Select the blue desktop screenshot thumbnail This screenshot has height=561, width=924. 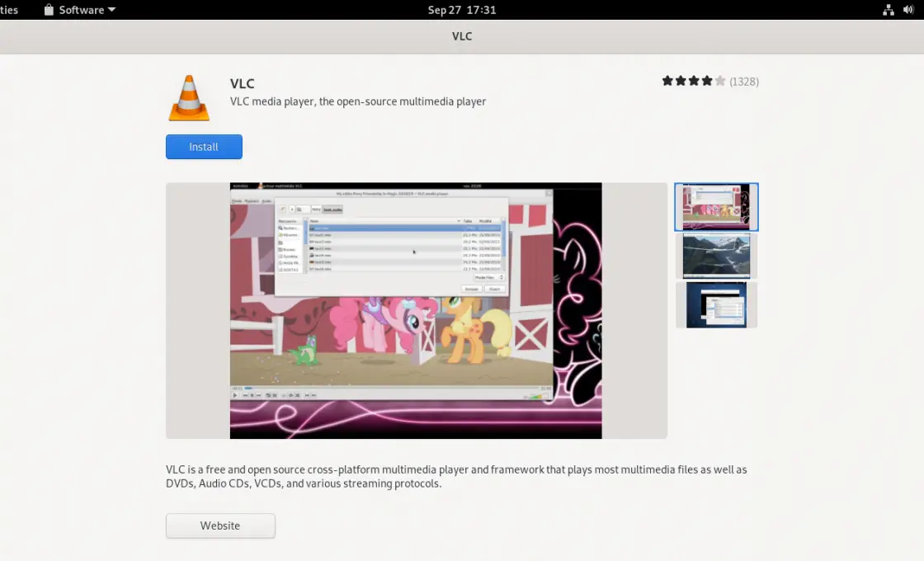[x=716, y=304]
